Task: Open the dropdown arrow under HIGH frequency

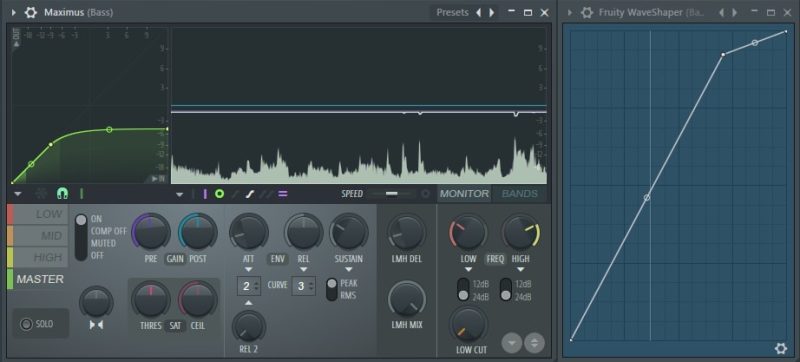Action: click(x=520, y=269)
